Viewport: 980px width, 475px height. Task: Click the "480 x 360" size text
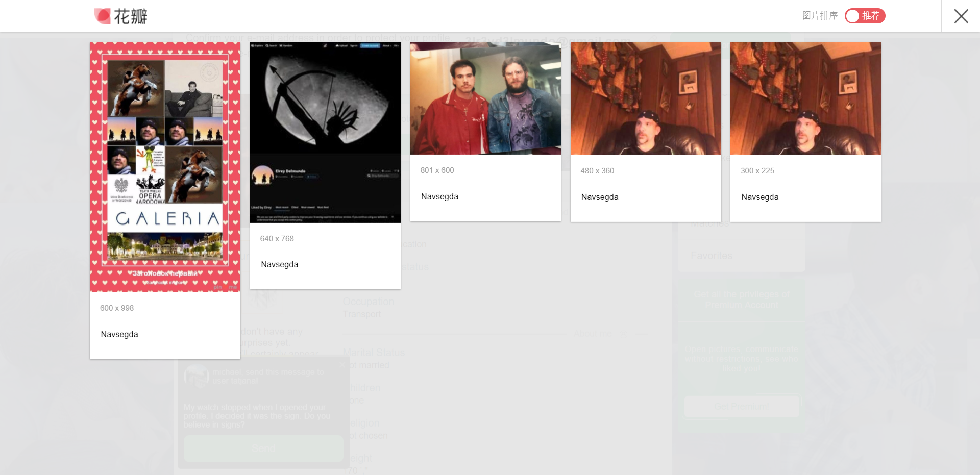pyautogui.click(x=597, y=171)
